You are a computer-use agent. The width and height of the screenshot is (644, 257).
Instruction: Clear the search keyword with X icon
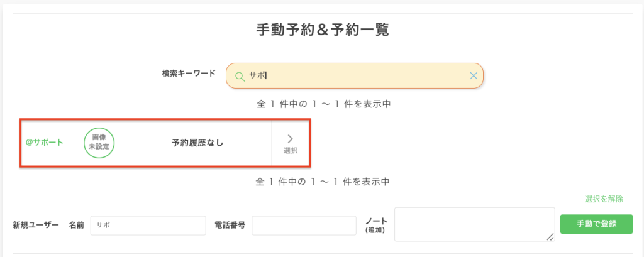[474, 76]
